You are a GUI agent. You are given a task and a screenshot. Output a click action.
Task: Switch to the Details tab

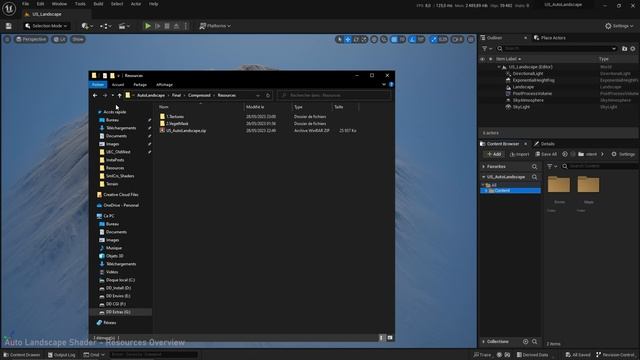[x=544, y=144]
